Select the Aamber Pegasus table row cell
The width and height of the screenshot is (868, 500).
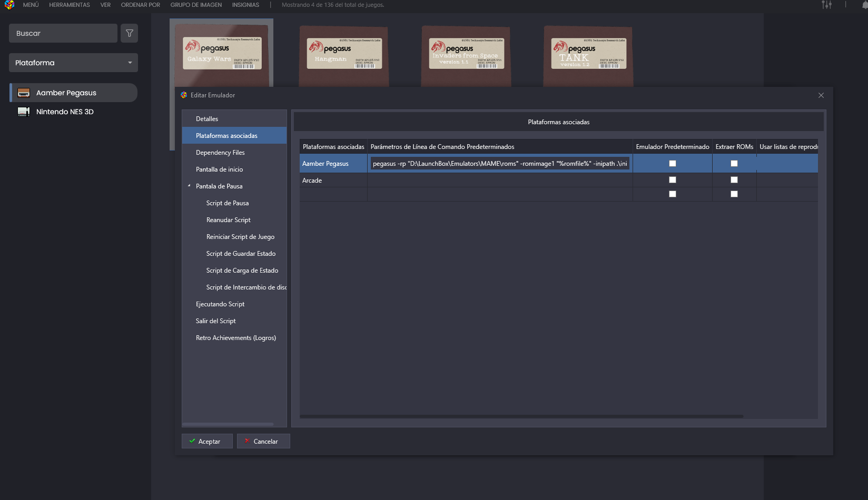coord(333,164)
